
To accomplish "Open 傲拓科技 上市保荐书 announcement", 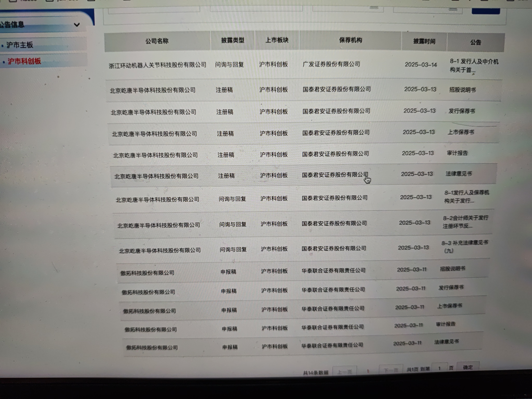I will click(x=449, y=306).
